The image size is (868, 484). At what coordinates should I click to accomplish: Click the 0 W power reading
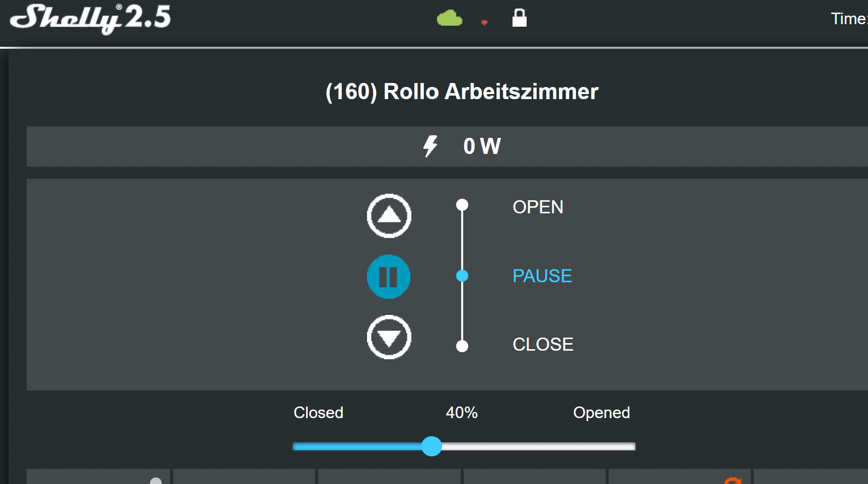tap(482, 146)
